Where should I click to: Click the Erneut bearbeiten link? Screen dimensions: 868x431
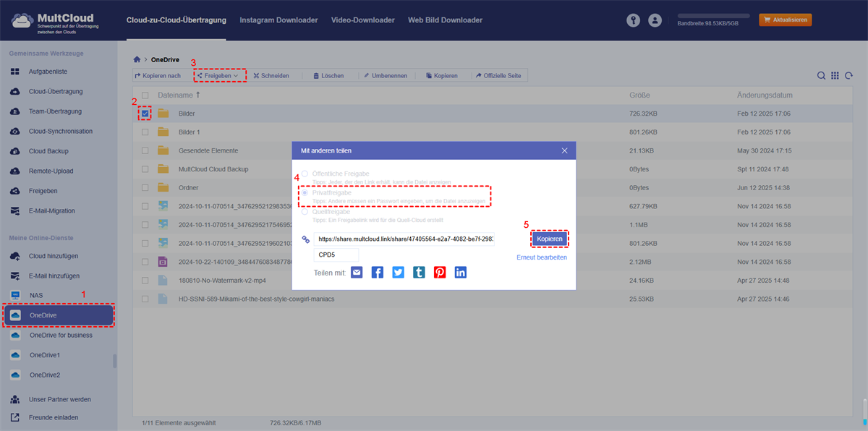coord(542,257)
